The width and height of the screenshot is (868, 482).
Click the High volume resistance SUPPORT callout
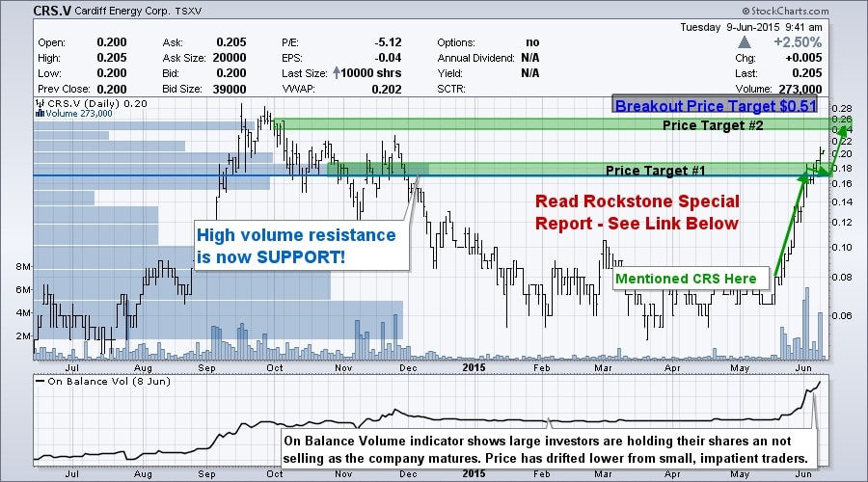296,245
